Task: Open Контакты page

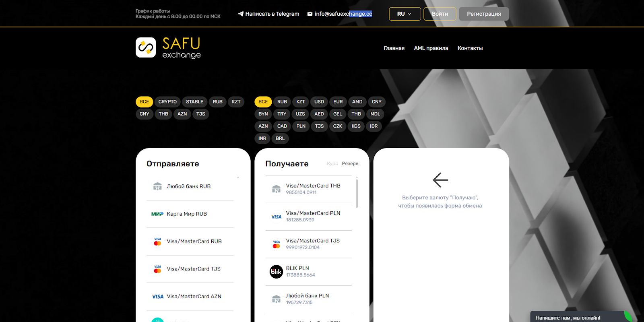Action: (470, 48)
